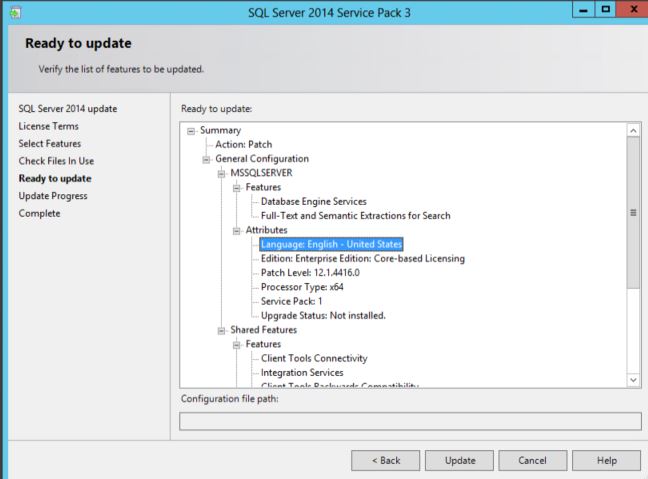Image resolution: width=648 pixels, height=479 pixels.
Task: Click the SQL Server setup title bar icon
Action: pyautogui.click(x=15, y=13)
